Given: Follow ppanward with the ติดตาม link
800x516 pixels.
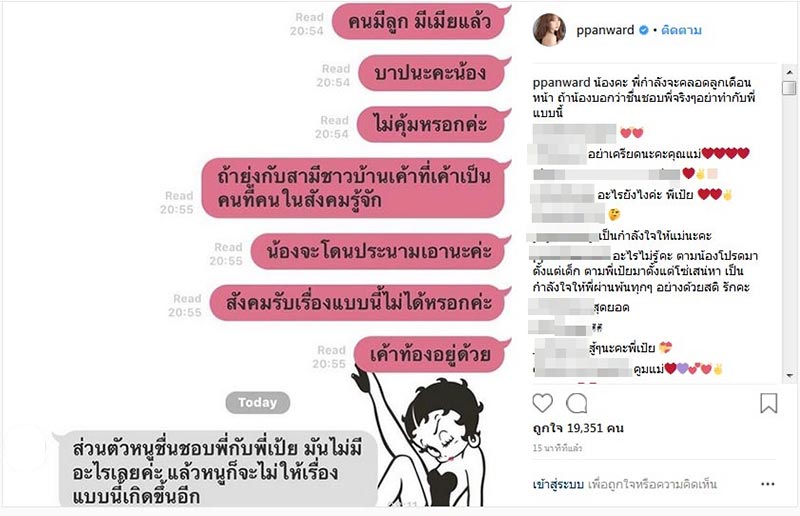Looking at the screenshot, I should [681, 30].
